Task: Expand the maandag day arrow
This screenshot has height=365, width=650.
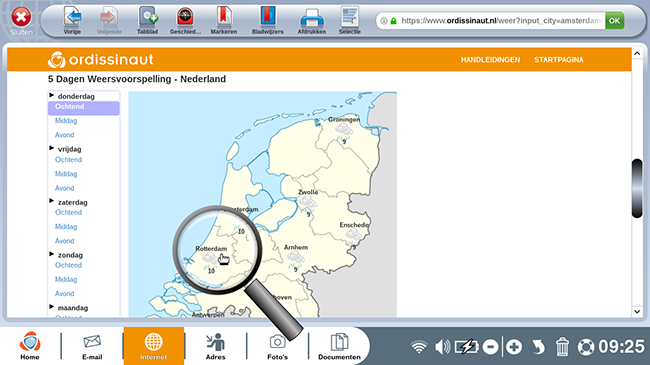Action: [x=52, y=307]
